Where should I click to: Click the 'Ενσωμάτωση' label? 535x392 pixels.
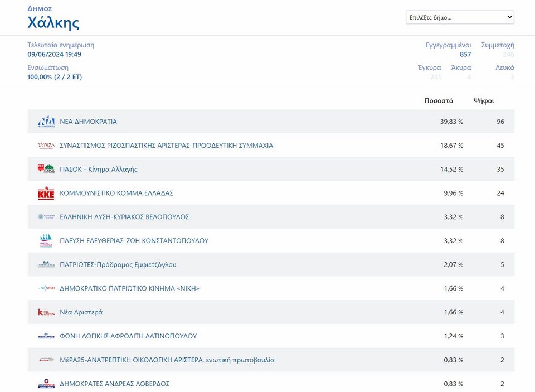coord(48,67)
